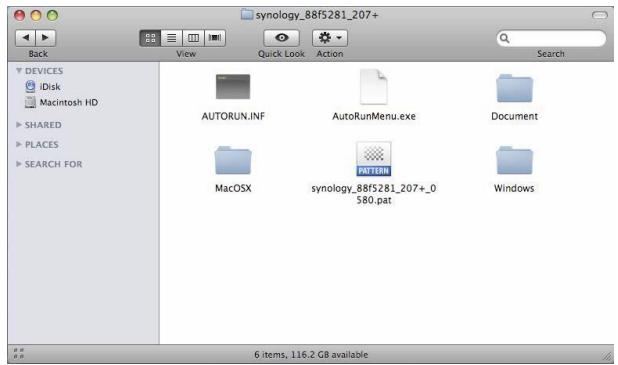Select the AutoRunMenu.exe file icon
This screenshot has width=618, height=365.
coord(374,87)
